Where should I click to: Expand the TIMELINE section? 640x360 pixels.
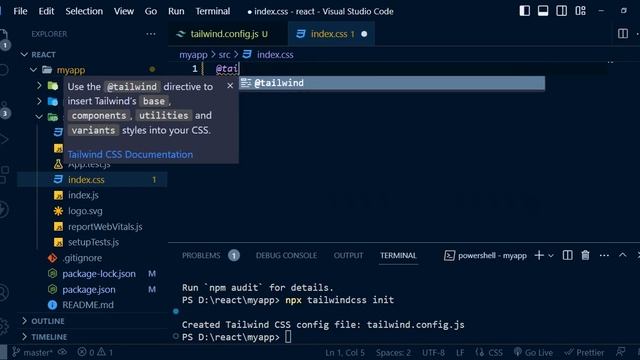click(24, 337)
